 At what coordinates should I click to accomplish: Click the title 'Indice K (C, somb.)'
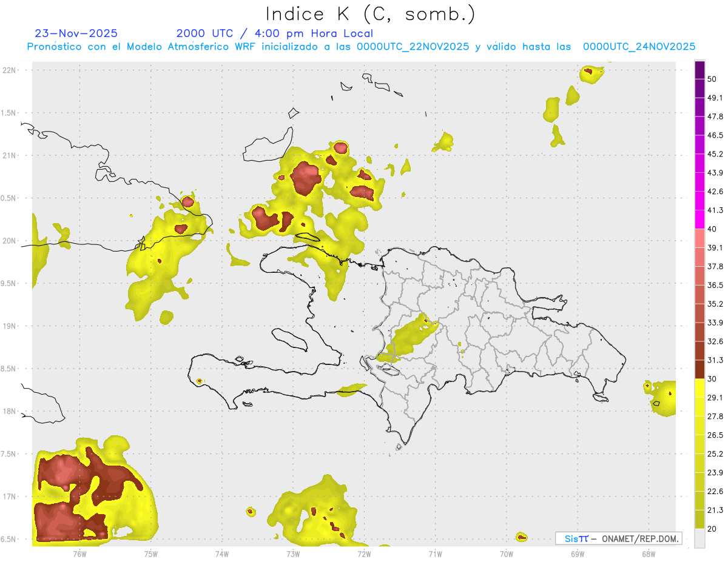coord(369,15)
